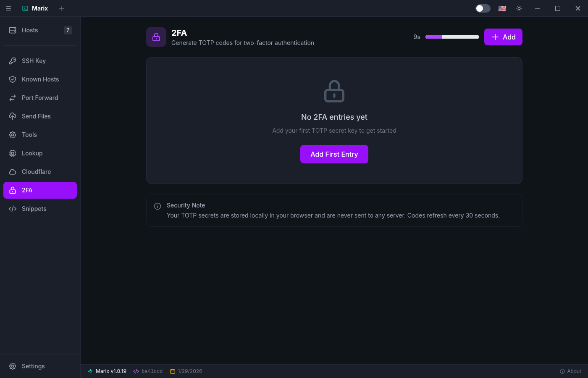Select Port Forward in sidebar
The image size is (588, 378).
click(40, 98)
